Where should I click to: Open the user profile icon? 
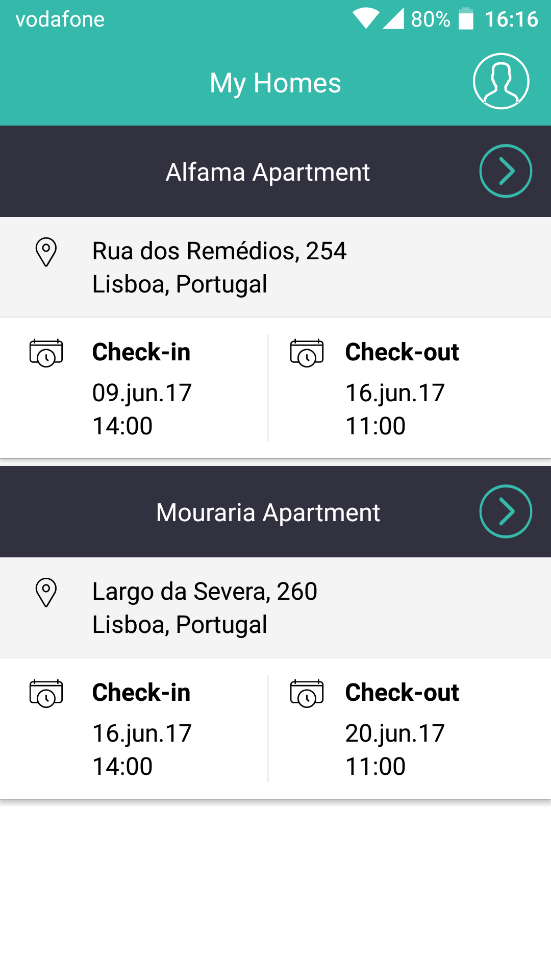pos(500,81)
